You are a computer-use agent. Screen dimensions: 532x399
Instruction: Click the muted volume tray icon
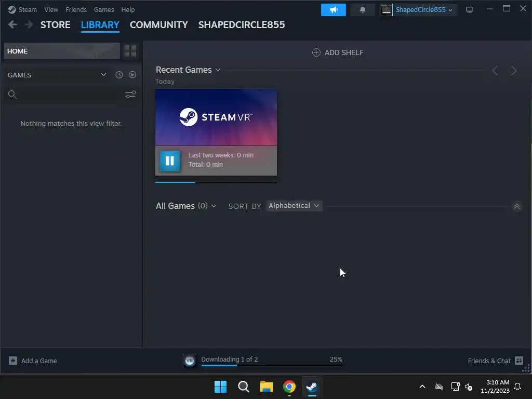click(469, 387)
